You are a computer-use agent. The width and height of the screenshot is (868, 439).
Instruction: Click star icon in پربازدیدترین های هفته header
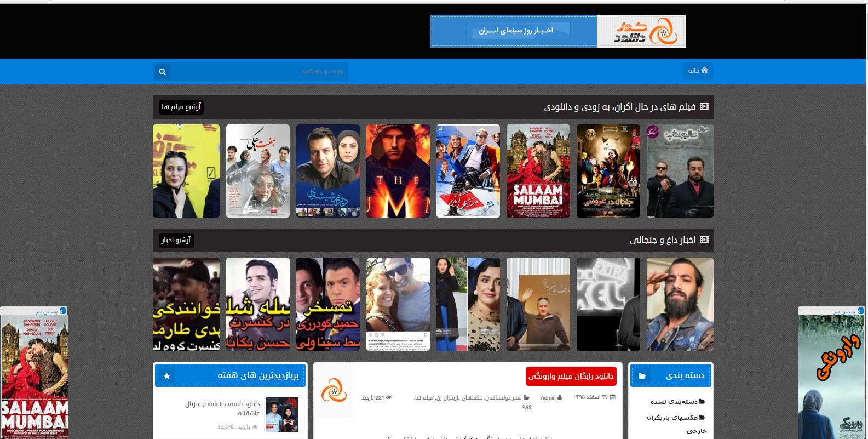166,376
